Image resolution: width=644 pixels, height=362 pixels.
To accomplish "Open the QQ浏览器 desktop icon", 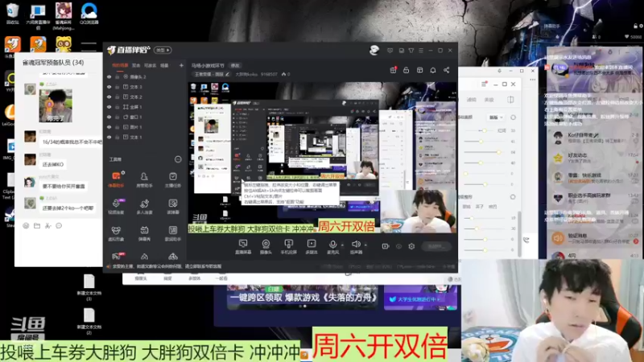I will pyautogui.click(x=89, y=14).
